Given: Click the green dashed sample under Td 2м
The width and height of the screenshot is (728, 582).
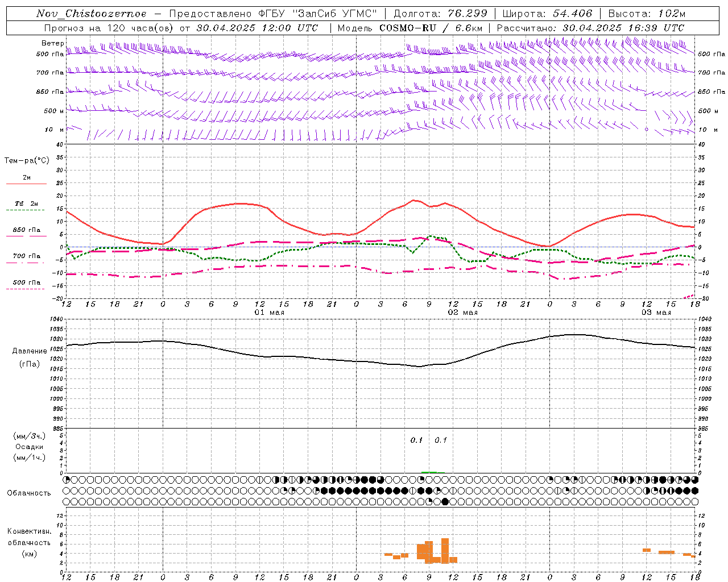Looking at the screenshot, I should (25, 210).
